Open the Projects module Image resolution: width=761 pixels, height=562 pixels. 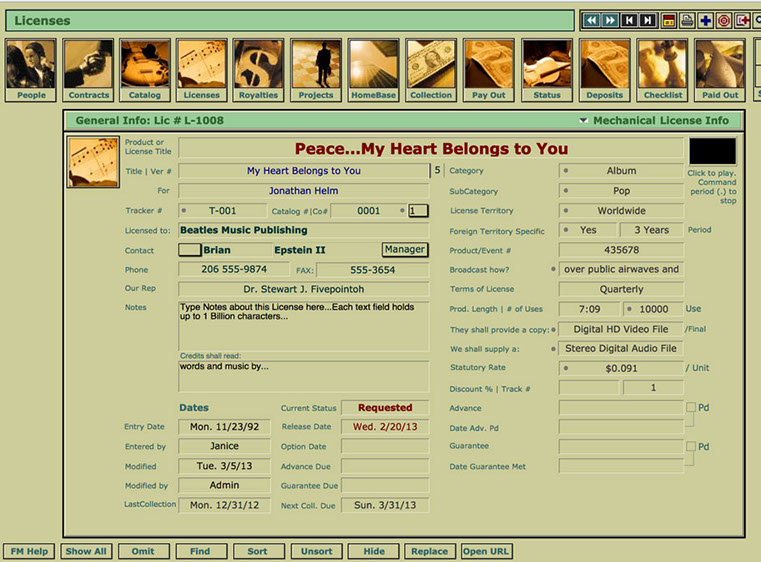pos(316,70)
